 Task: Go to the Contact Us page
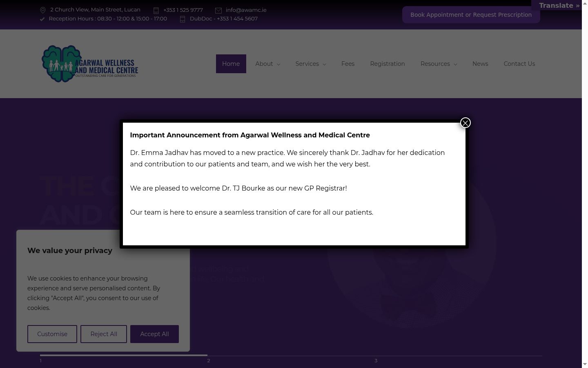519,64
